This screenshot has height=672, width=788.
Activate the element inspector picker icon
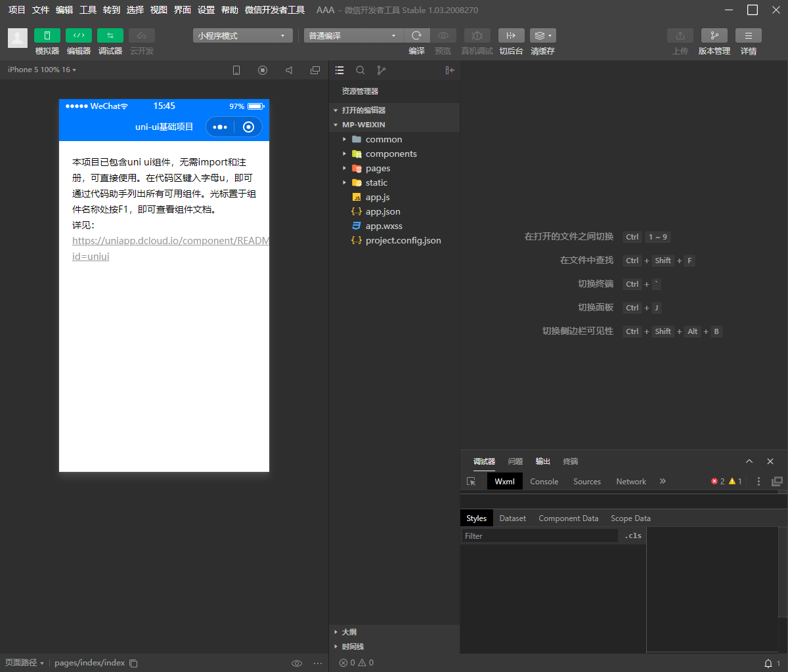pos(471,481)
